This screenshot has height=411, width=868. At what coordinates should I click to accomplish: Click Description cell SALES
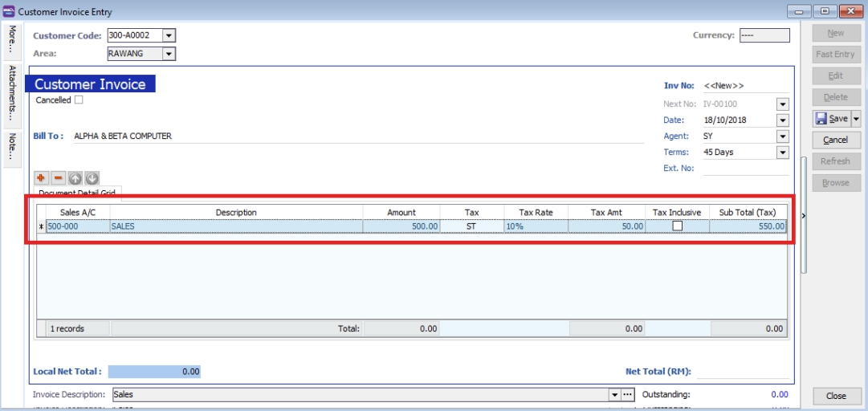click(236, 226)
